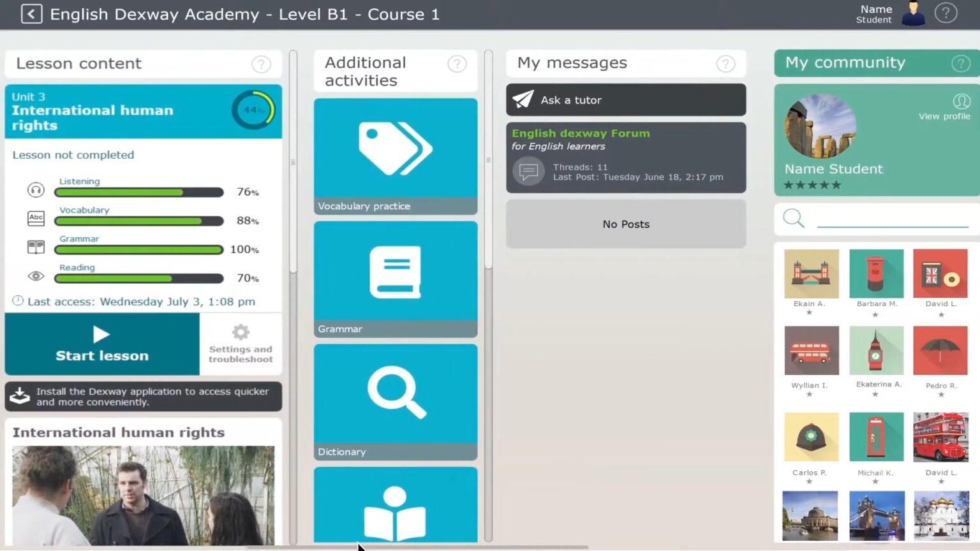Select the Unit 3 lesson header
Screen dimensions: 980x551
point(144,112)
